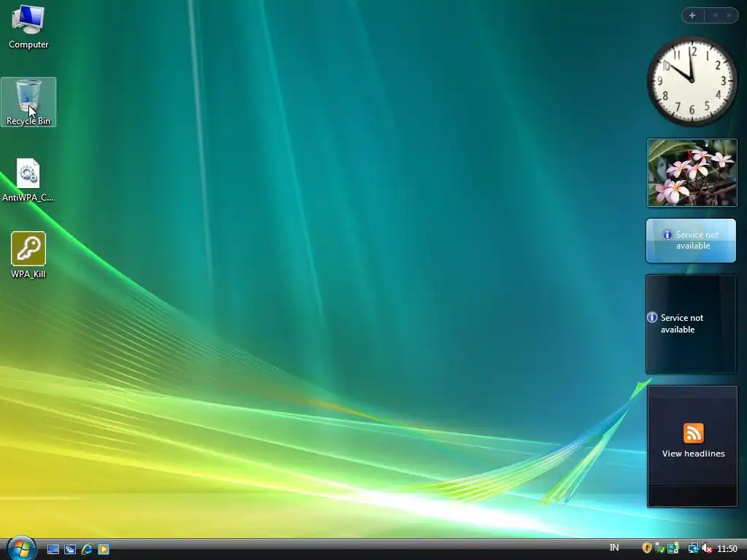Click Safely Remove Hardware tray icon

659,548
